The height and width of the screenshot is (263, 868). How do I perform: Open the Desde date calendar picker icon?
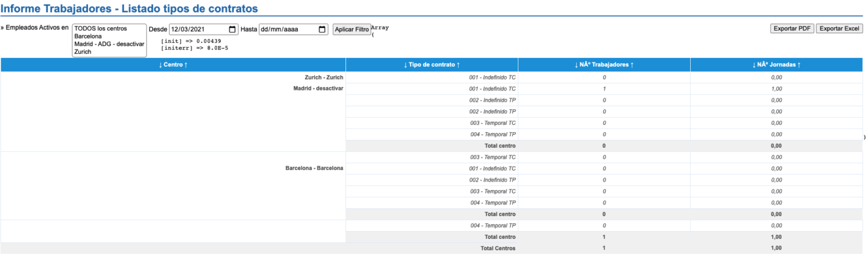tap(233, 30)
